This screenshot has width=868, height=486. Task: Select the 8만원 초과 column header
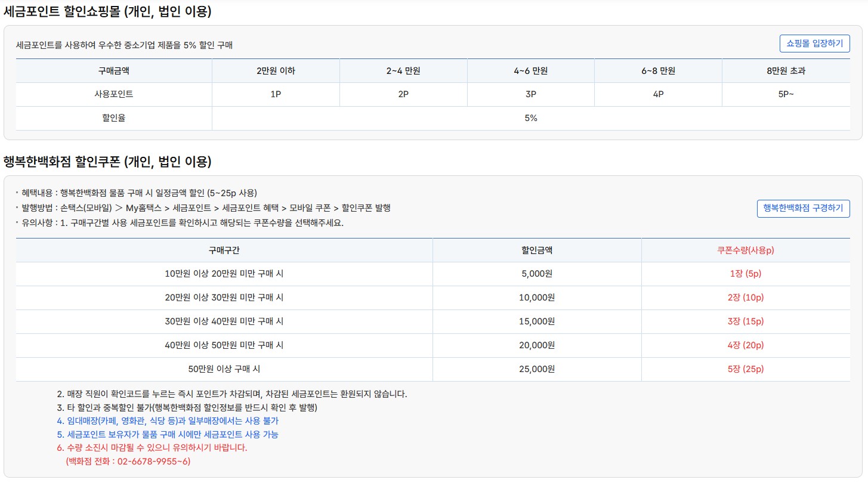tap(786, 70)
